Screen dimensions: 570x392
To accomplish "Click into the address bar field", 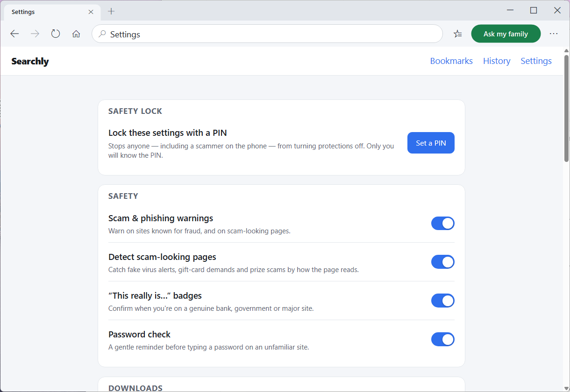I will pos(267,34).
